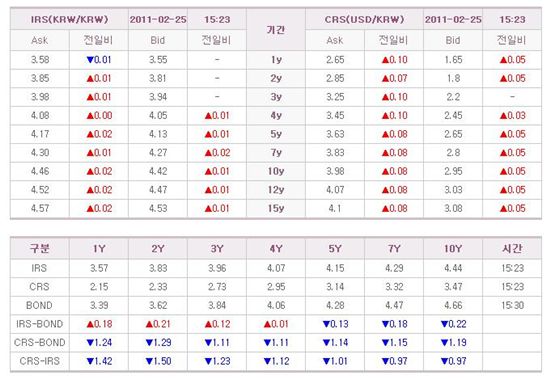Screen dimensions: 550x379
Task: Select the CRS-IRS row label
Action: 40,361
